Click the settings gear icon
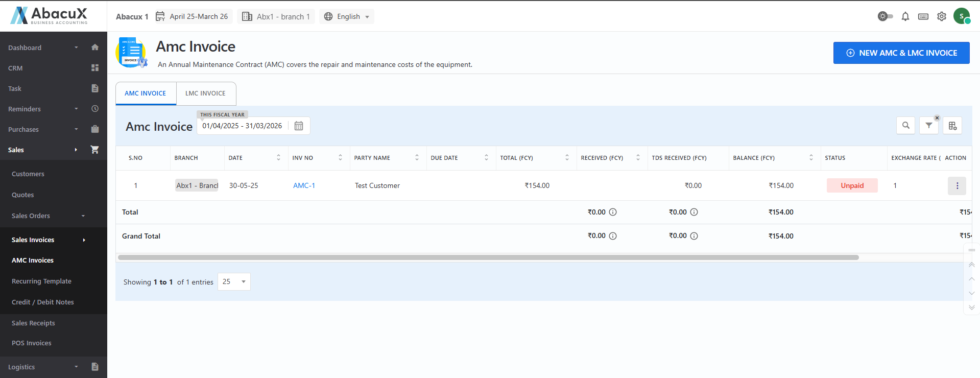980x378 pixels. click(941, 16)
